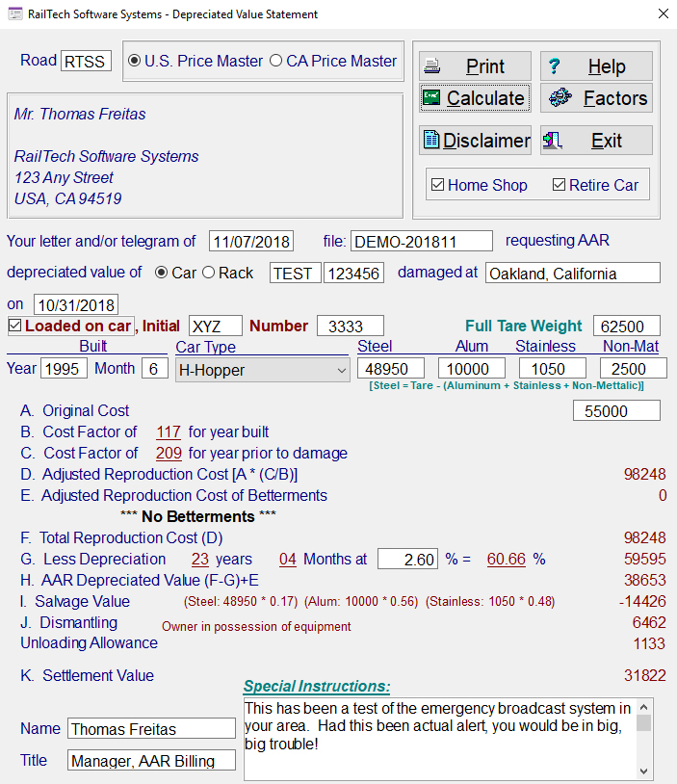Click the Road input field RTSS

coord(86,61)
